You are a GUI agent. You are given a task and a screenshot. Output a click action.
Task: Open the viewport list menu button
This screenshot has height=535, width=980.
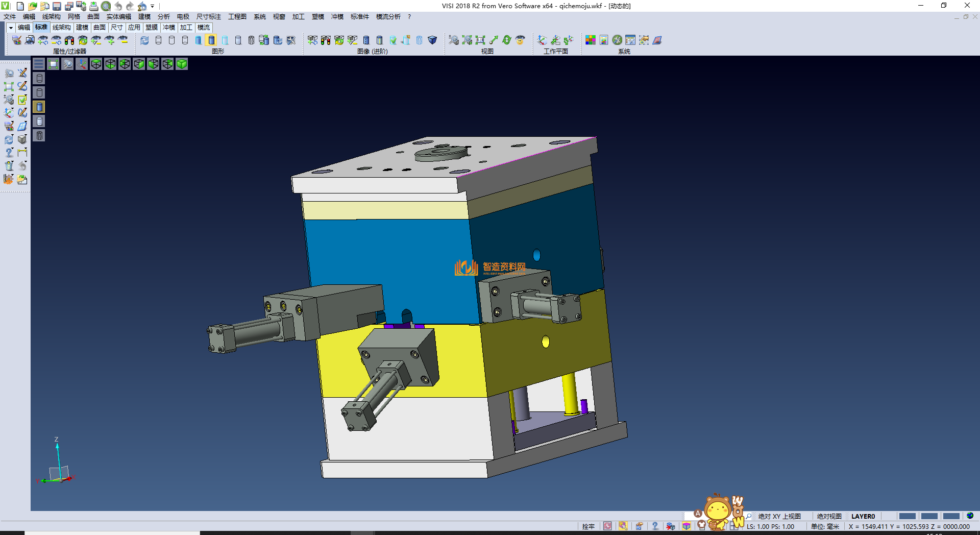[39, 64]
